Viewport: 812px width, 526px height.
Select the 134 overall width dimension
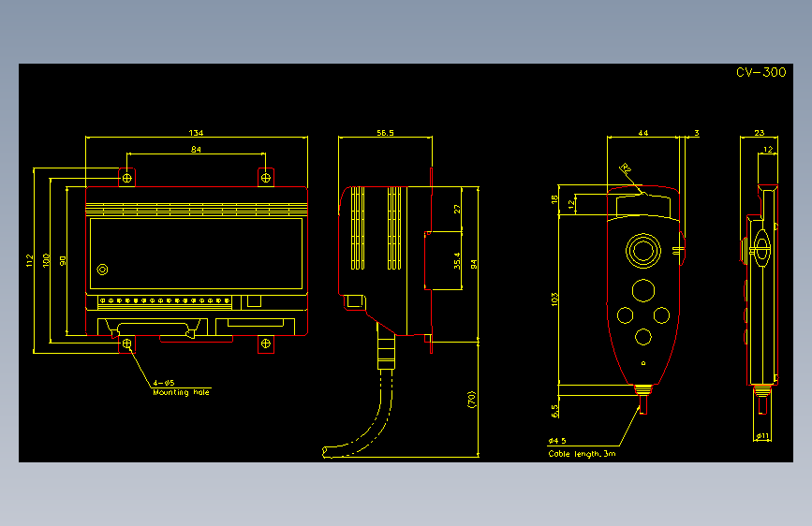196,133
